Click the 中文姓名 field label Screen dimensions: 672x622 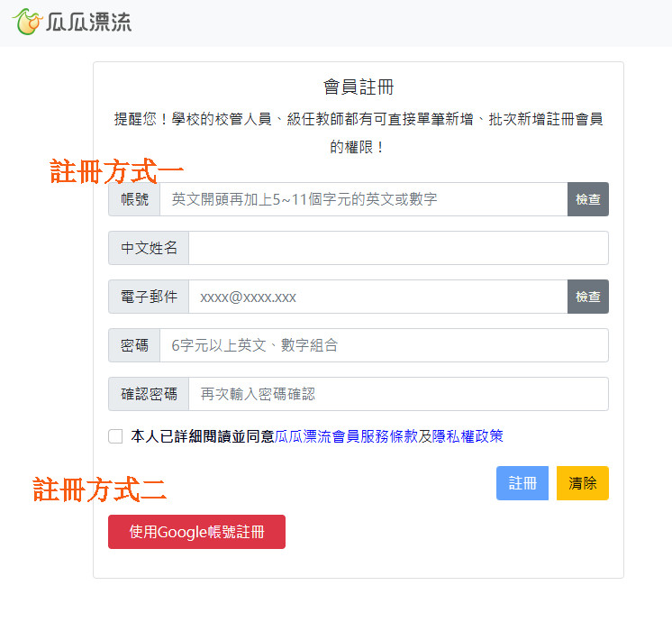point(149,248)
